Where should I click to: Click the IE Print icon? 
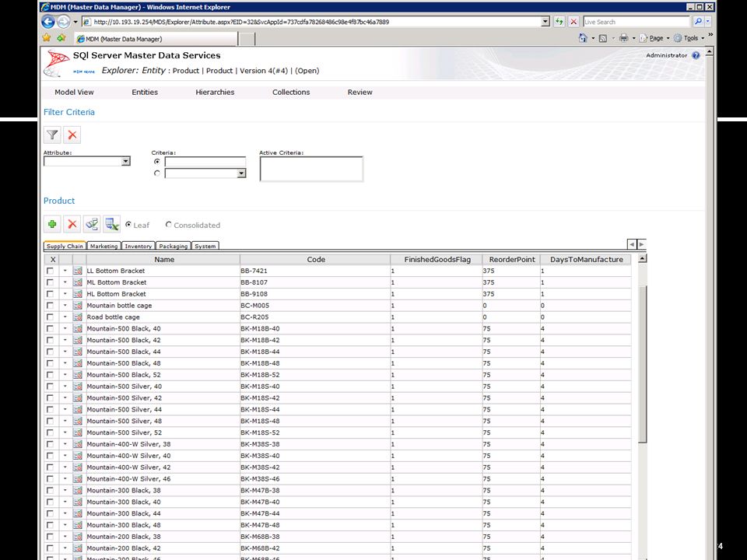click(x=623, y=38)
